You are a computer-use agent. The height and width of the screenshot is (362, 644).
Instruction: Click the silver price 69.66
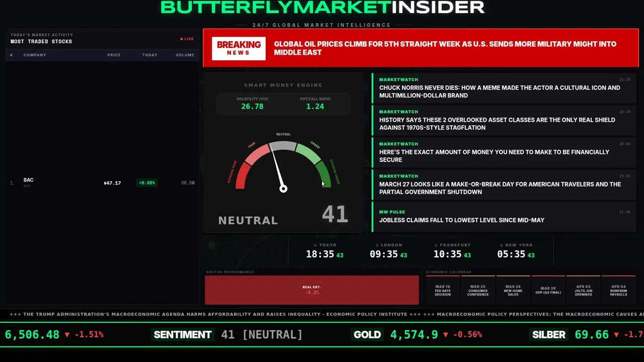pyautogui.click(x=592, y=334)
